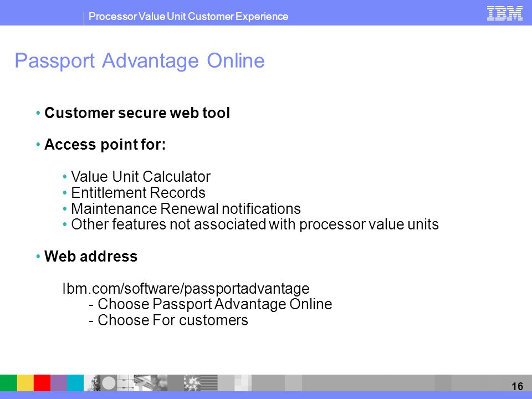The width and height of the screenshot is (532, 399).
Task: Click the green square in footer strip
Action: pyautogui.click(x=8, y=383)
